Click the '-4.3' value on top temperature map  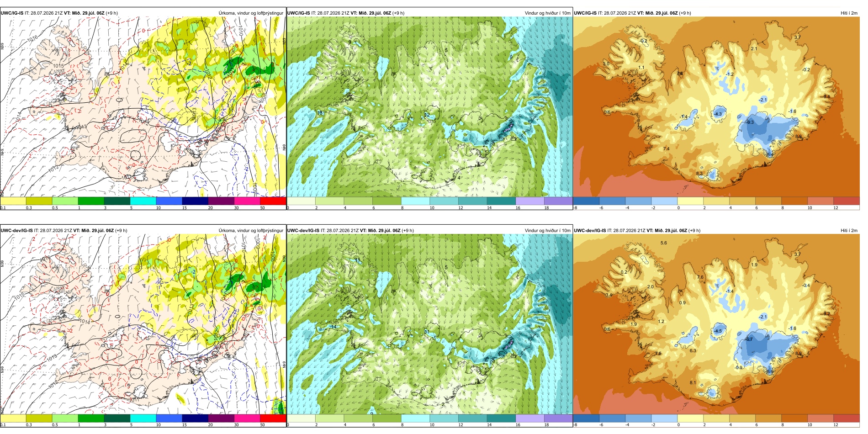tap(718, 114)
